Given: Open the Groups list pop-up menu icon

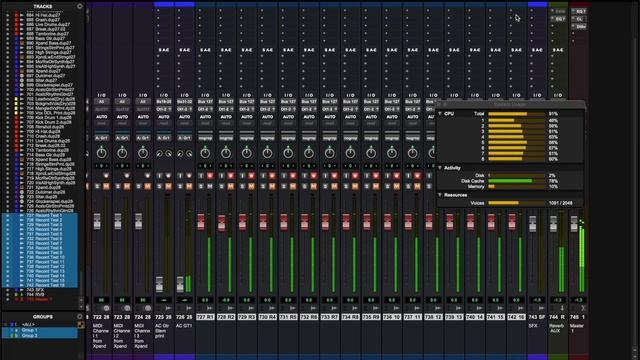Looking at the screenshot, I should click(x=80, y=316).
